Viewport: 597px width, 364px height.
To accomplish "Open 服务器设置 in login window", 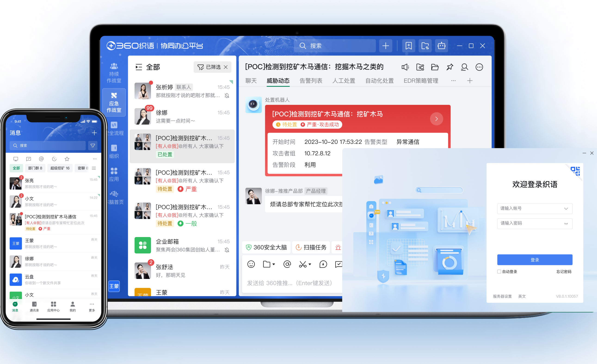I will coord(502,296).
